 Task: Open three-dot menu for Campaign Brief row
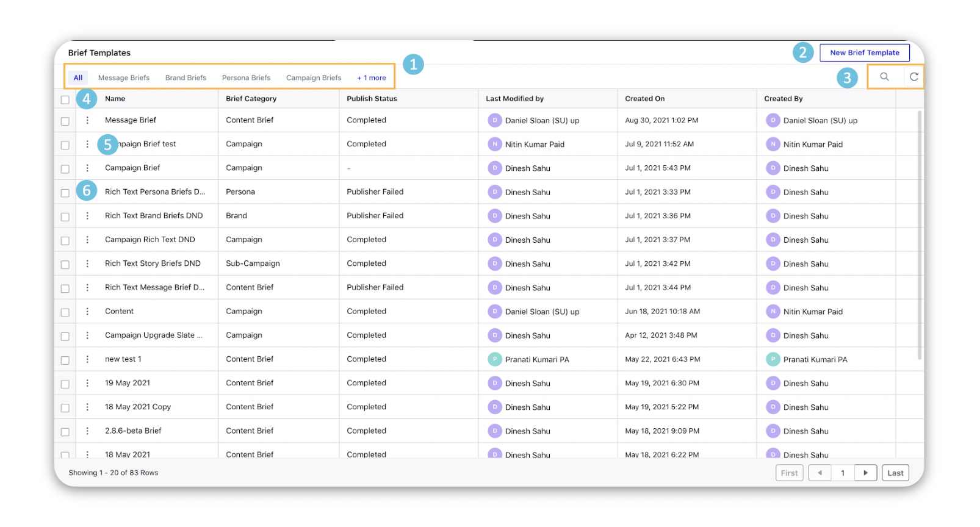(x=87, y=168)
